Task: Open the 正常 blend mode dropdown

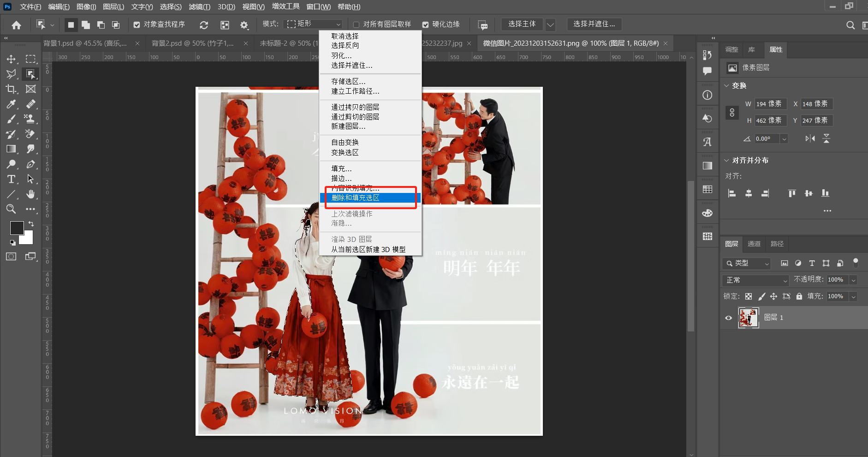Action: point(756,280)
